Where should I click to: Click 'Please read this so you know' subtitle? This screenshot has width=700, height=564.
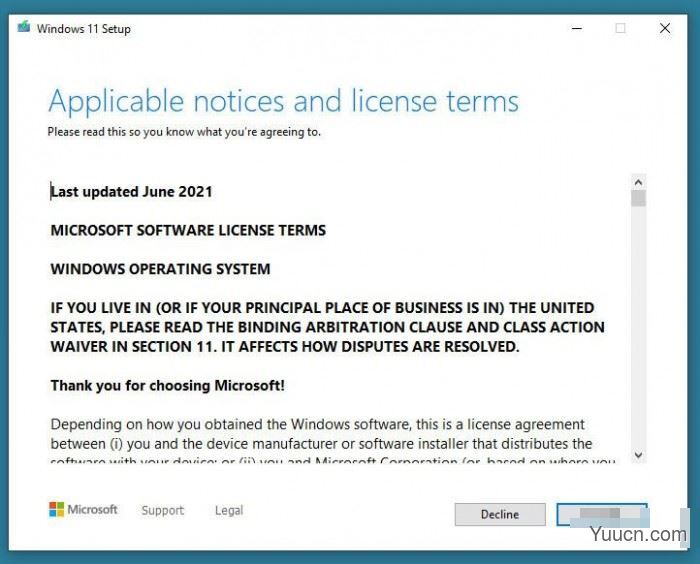pos(184,132)
